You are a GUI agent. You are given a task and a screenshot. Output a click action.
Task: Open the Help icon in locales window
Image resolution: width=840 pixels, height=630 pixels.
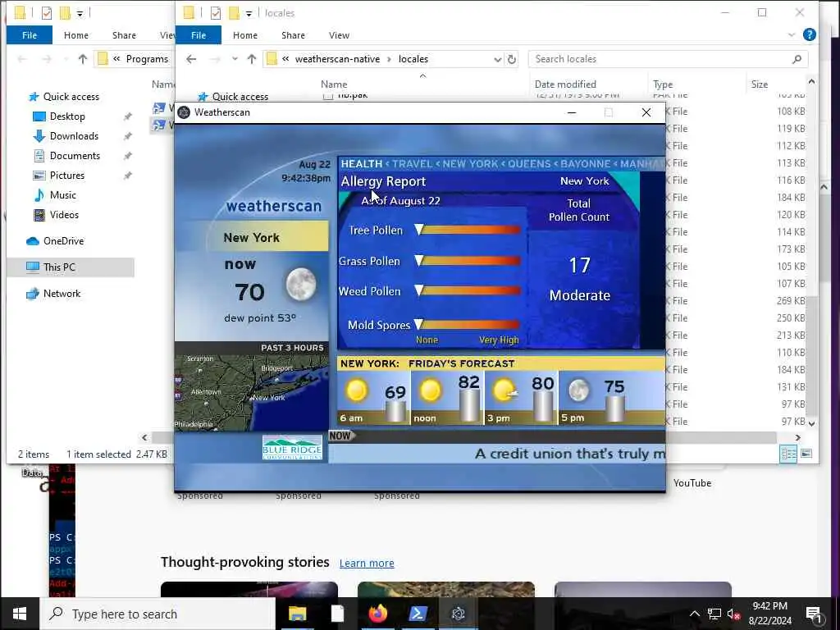click(x=810, y=34)
